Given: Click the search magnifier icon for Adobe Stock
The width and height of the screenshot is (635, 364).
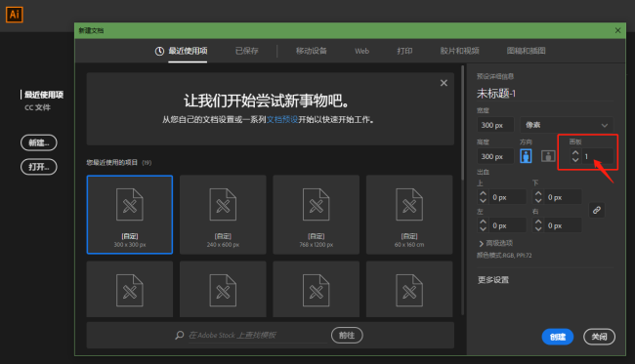Looking at the screenshot, I should [180, 336].
